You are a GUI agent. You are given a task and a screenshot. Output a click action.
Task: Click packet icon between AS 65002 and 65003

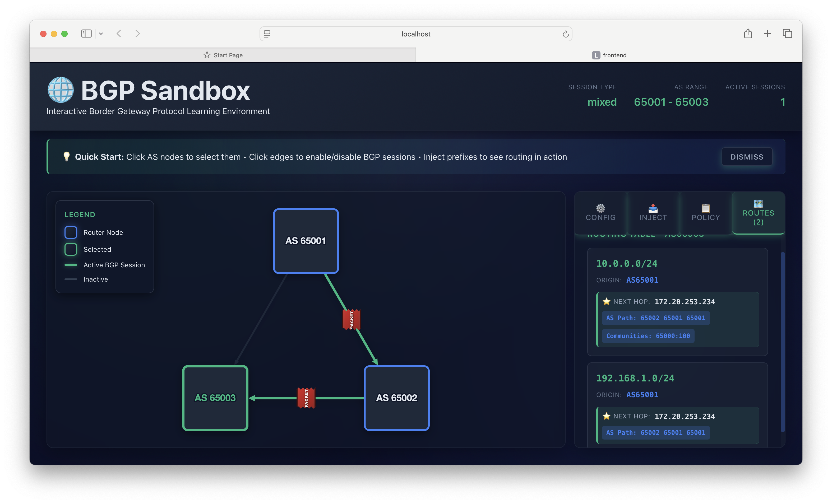[306, 398]
